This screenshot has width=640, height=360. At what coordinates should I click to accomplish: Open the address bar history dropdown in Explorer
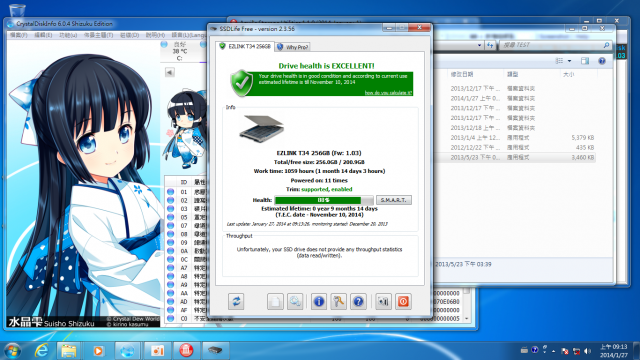coord(479,45)
